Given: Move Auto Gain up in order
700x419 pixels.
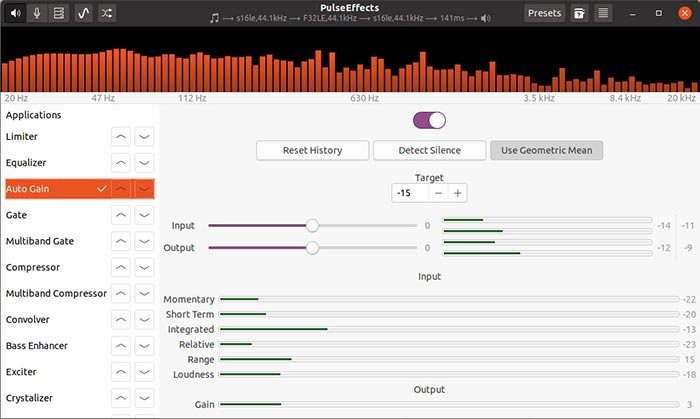Looking at the screenshot, I should [x=121, y=189].
